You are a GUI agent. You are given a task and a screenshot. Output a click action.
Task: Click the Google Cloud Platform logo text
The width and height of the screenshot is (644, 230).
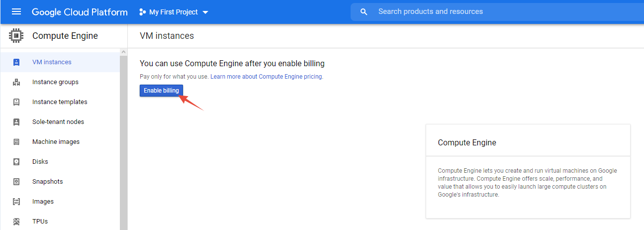click(80, 12)
